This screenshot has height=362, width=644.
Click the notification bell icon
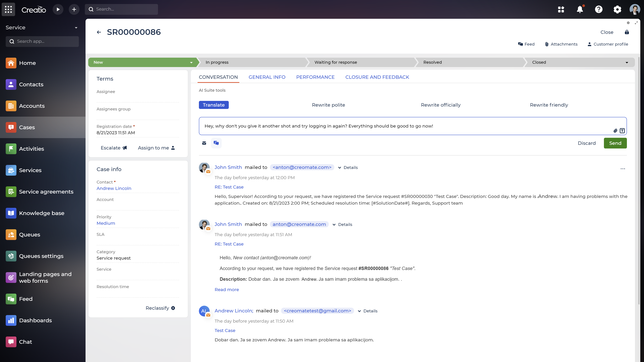[580, 9]
